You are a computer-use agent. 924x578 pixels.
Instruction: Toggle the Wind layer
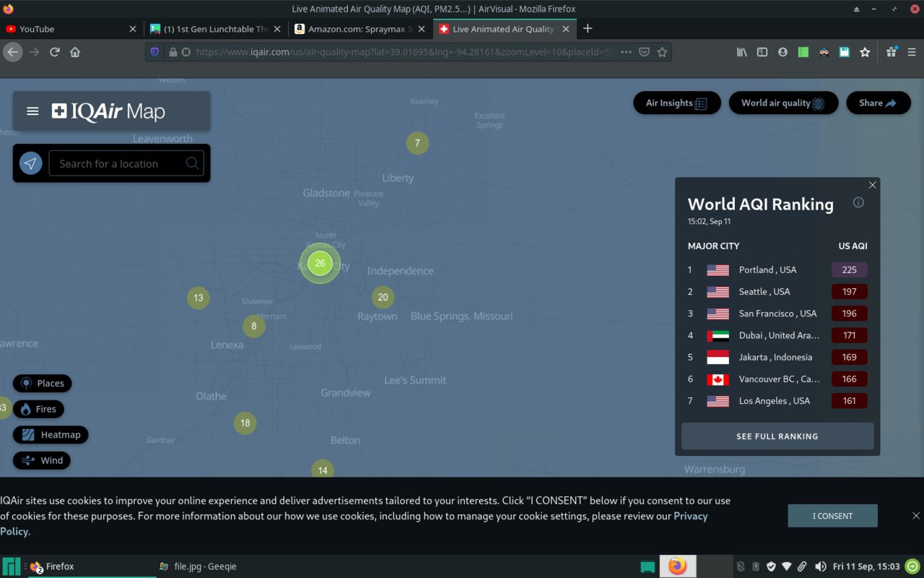(42, 460)
